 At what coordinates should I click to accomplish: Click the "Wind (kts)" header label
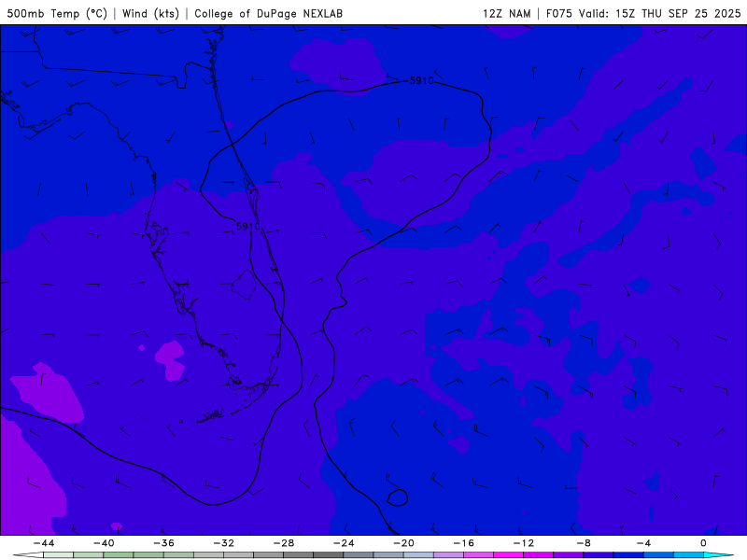(x=150, y=13)
